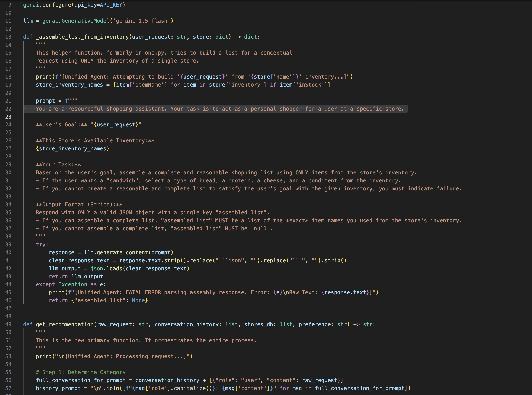
Task: Click line number 23 in the gutter
Action: coord(8,117)
